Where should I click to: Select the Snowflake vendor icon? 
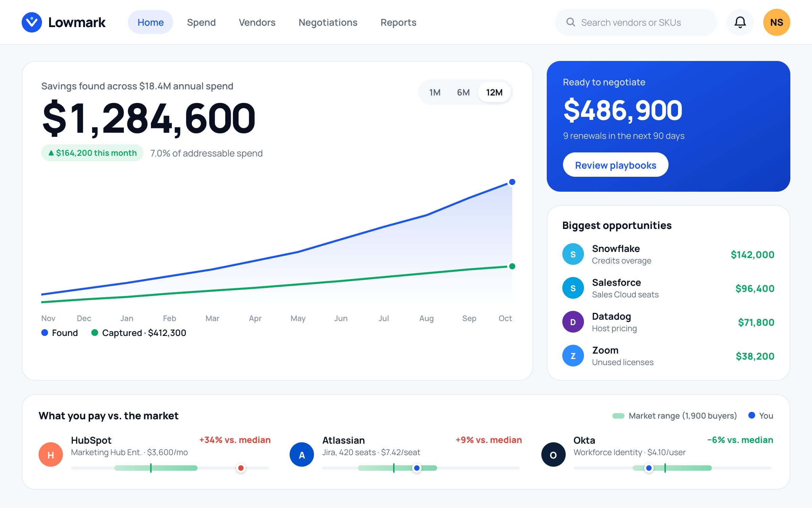click(x=573, y=254)
